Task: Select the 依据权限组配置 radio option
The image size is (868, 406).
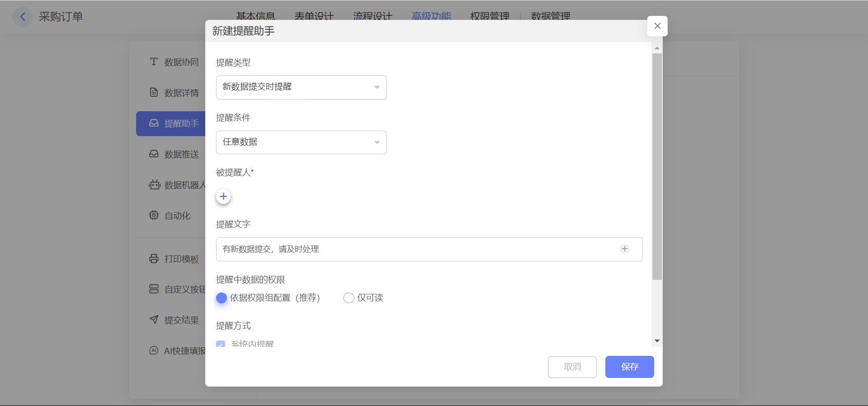Action: 222,298
